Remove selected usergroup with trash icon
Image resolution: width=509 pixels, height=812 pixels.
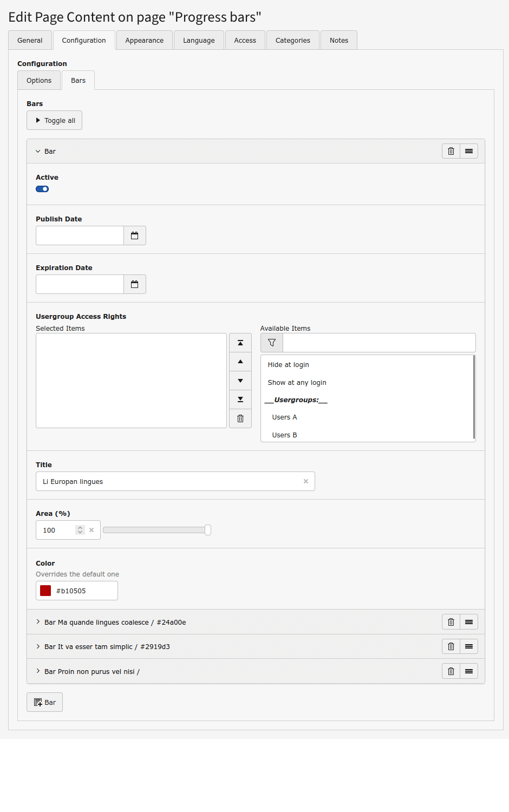[x=240, y=418]
